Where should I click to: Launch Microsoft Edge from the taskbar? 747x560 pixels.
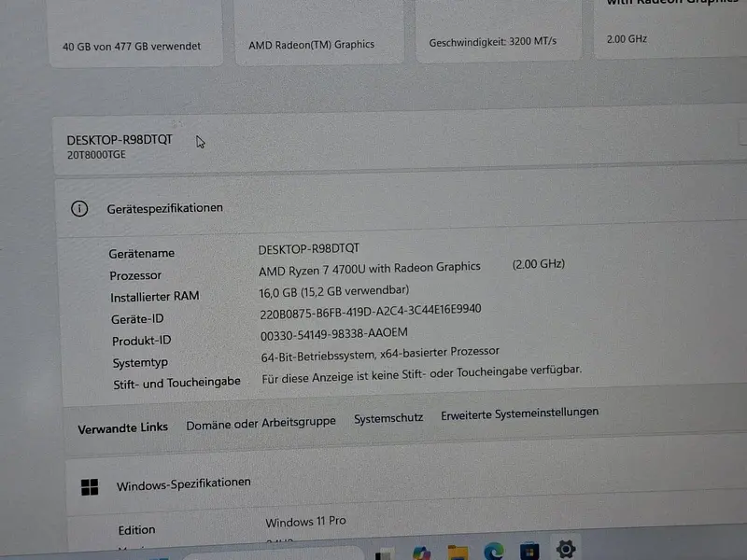click(x=494, y=551)
